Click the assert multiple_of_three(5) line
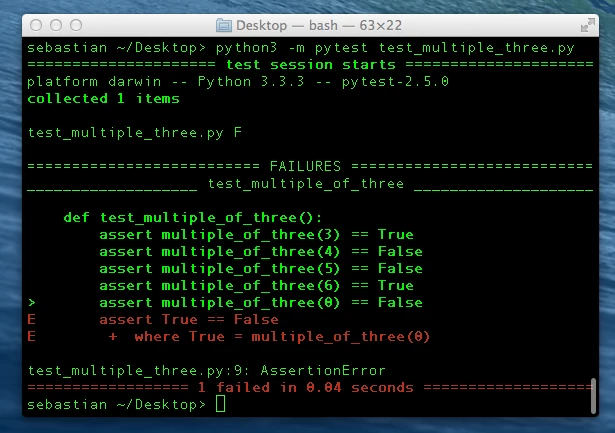This screenshot has height=433, width=615. 261,268
